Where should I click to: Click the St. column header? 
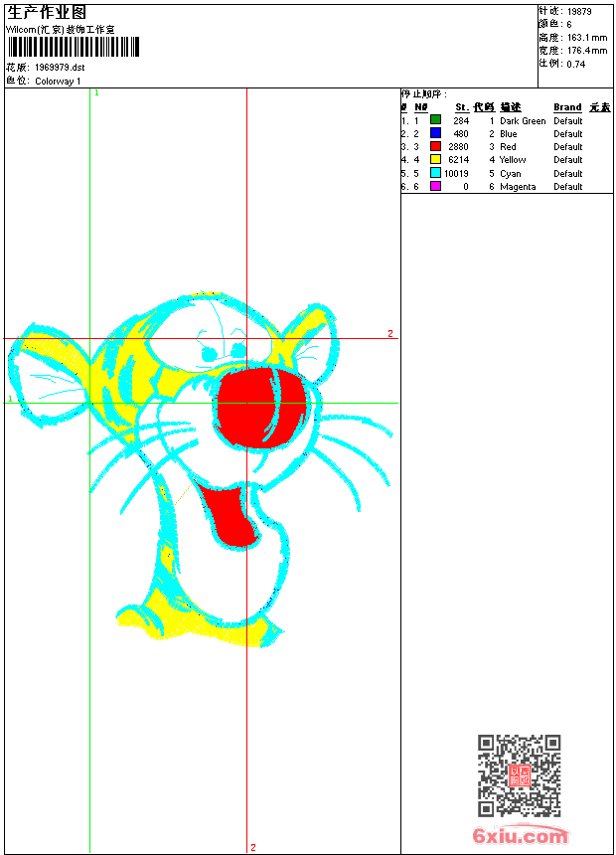click(462, 107)
